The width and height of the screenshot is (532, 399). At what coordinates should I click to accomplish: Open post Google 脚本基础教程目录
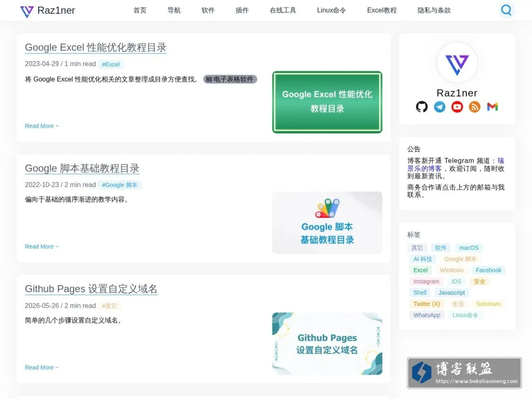click(82, 168)
